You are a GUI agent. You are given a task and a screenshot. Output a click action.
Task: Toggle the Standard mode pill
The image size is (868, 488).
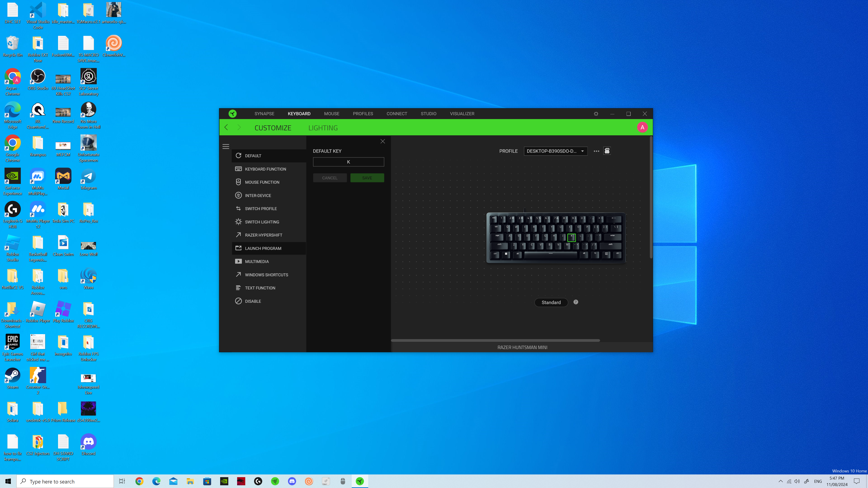point(551,303)
